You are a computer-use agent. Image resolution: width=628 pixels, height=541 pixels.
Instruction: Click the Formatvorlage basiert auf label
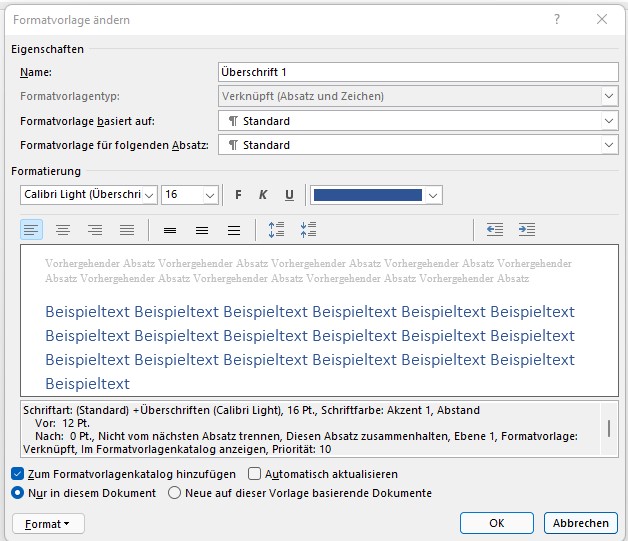87,121
